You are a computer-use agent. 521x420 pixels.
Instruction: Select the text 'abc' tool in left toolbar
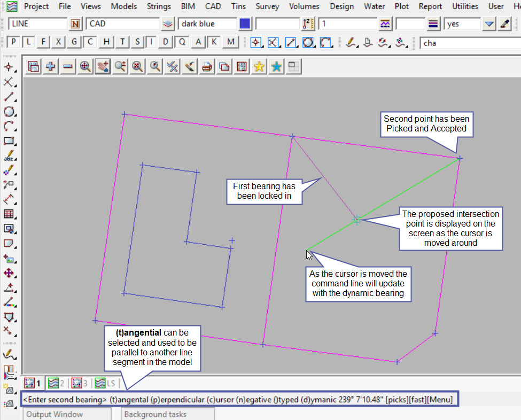[x=9, y=156]
